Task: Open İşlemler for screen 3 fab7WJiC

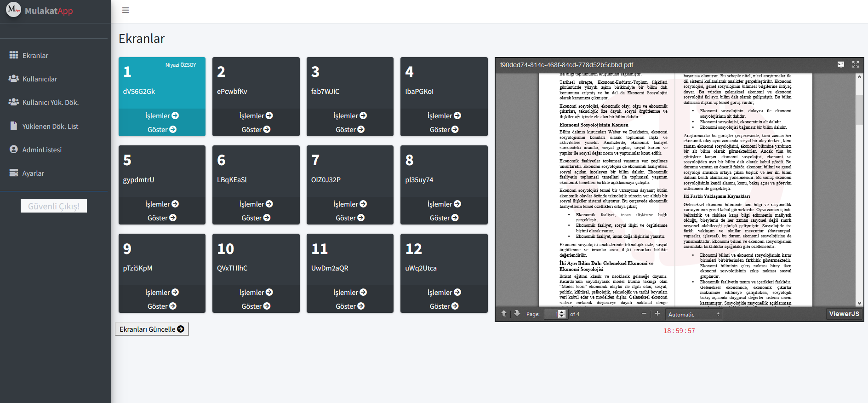Action: click(350, 115)
